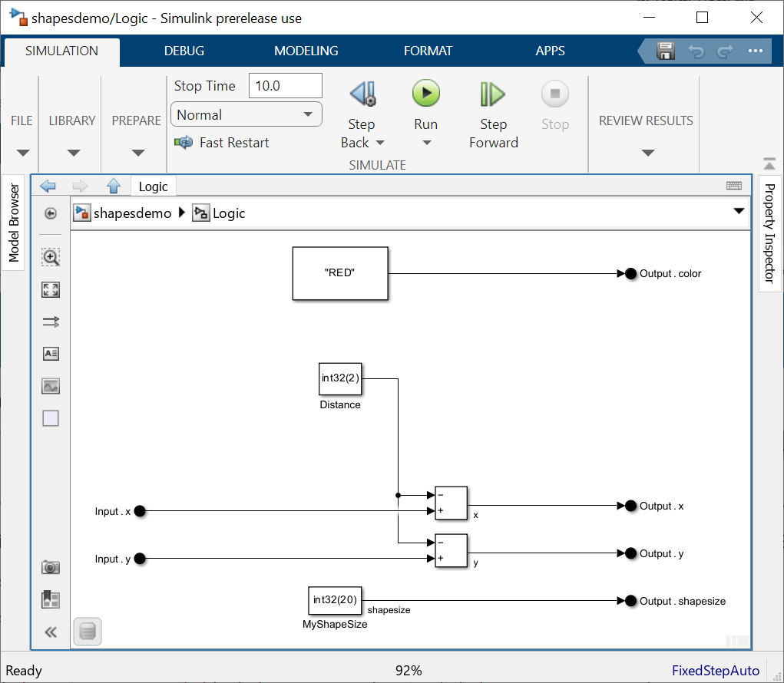This screenshot has height=683, width=784.
Task: Take a screenshot using the camera icon
Action: [x=51, y=567]
